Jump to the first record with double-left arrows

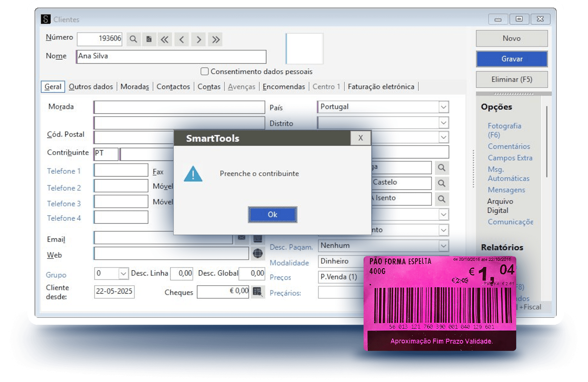165,39
